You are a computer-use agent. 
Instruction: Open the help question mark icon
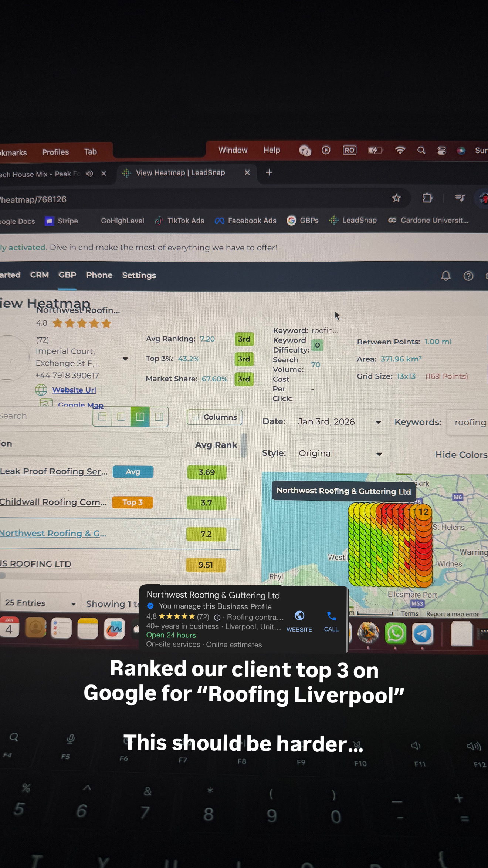(468, 276)
